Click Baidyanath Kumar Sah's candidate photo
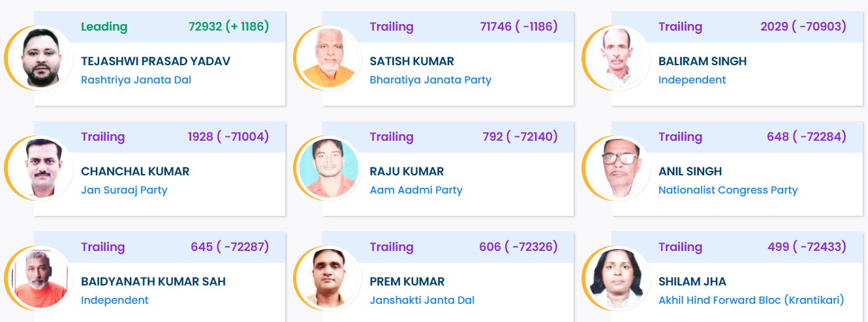The height and width of the screenshot is (322, 868). (x=40, y=279)
